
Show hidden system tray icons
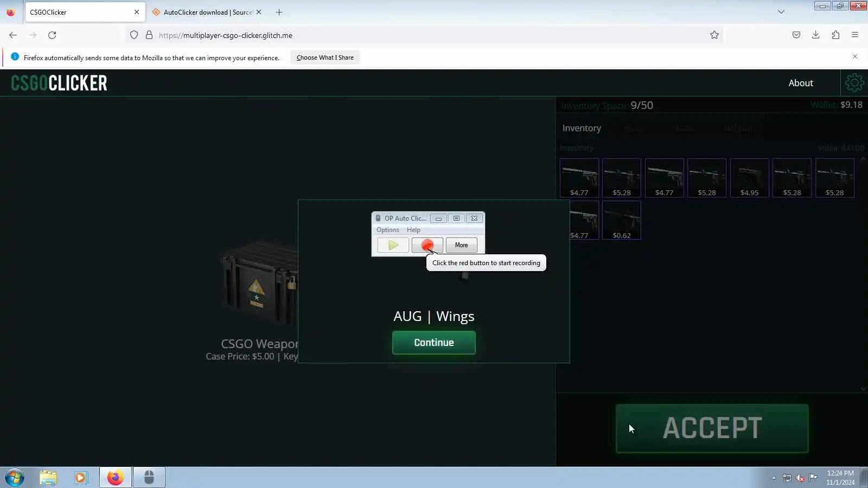pos(774,478)
